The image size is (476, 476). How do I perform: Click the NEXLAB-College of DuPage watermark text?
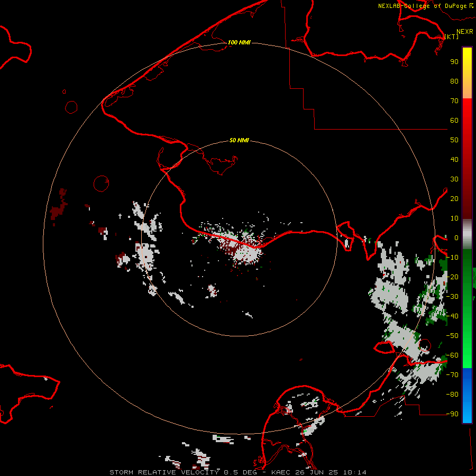coord(425,6)
